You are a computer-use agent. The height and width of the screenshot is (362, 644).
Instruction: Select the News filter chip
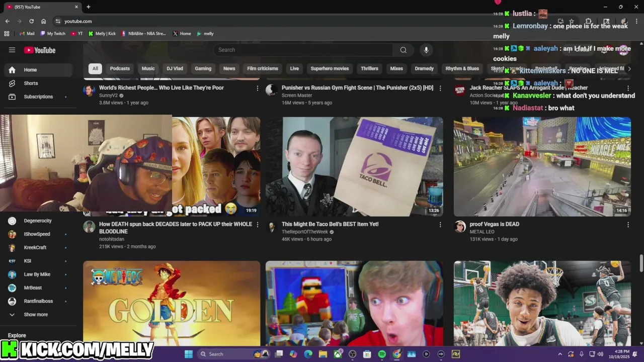[x=229, y=68]
